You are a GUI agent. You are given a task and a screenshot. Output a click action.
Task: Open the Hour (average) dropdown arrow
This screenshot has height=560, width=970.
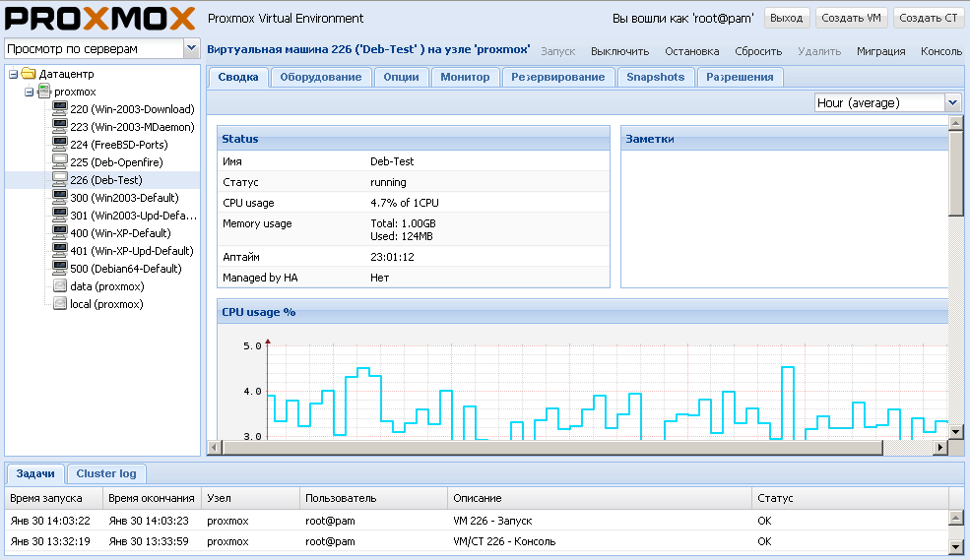(x=952, y=102)
